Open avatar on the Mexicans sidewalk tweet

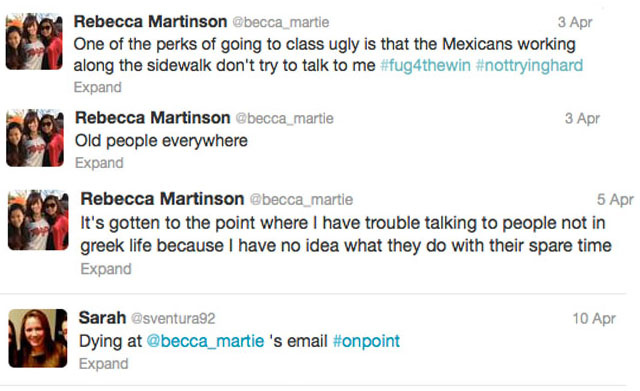click(34, 41)
